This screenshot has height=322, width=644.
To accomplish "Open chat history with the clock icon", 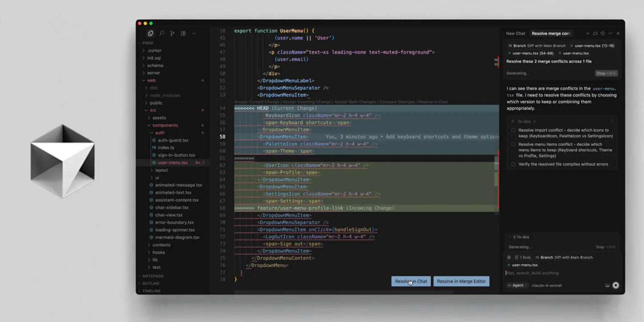I will click(x=603, y=33).
